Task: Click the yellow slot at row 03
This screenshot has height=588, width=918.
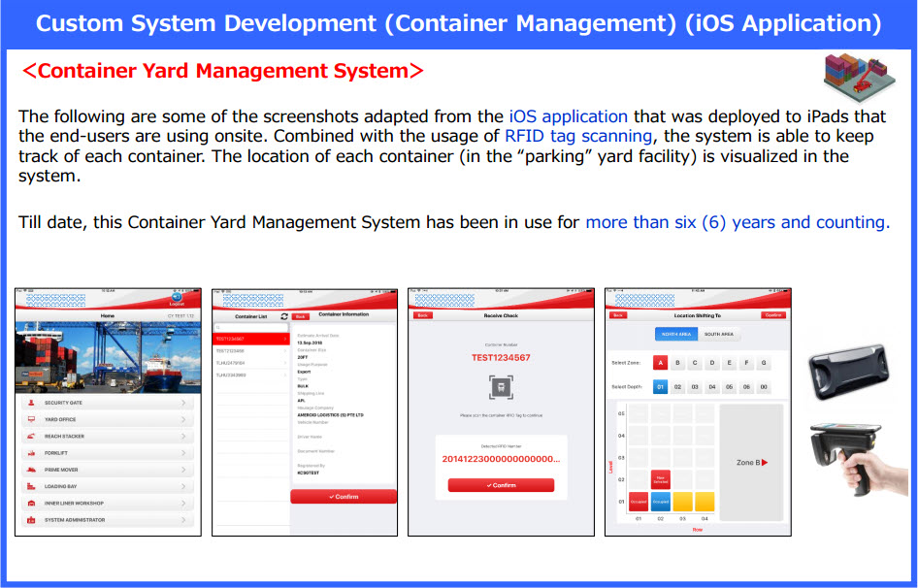Action: (x=682, y=502)
